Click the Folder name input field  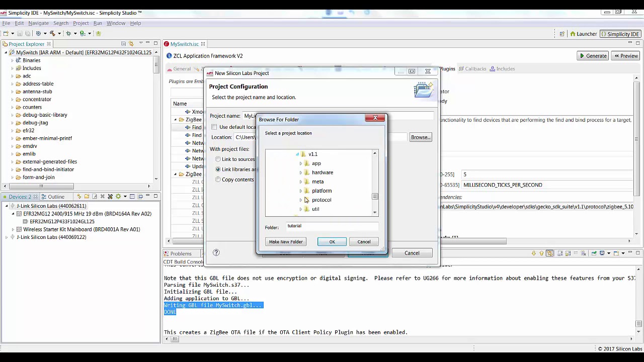tap(332, 226)
